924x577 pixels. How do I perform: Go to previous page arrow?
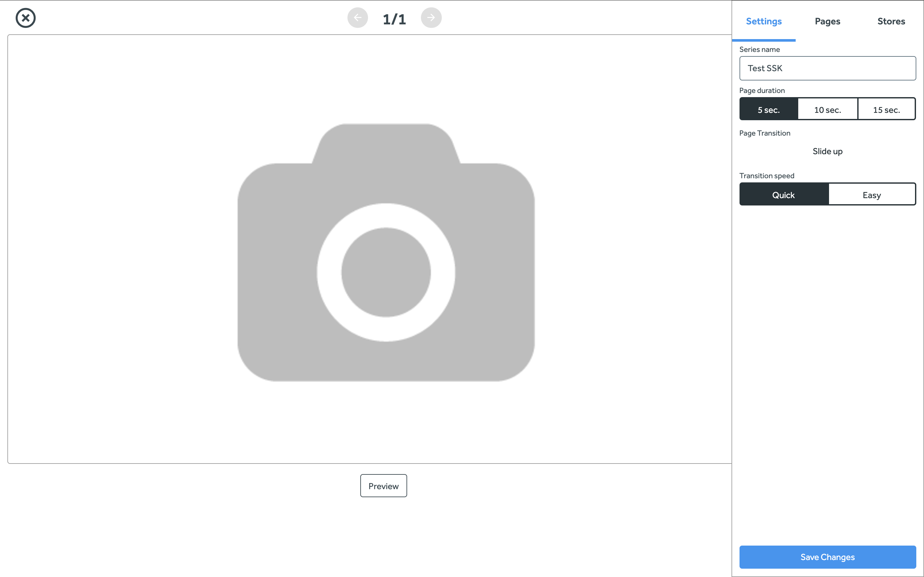click(x=357, y=18)
